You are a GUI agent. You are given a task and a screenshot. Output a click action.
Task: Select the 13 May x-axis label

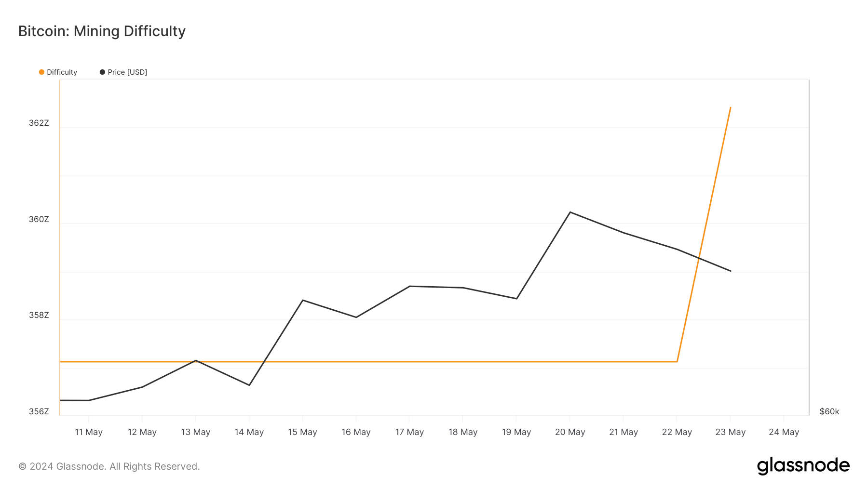[x=195, y=432]
